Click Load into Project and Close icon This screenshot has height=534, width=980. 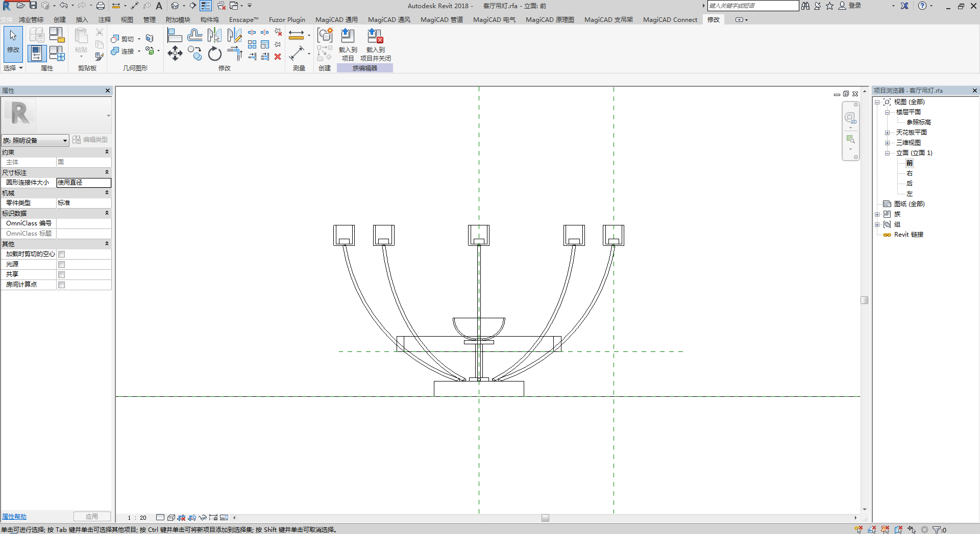375,44
